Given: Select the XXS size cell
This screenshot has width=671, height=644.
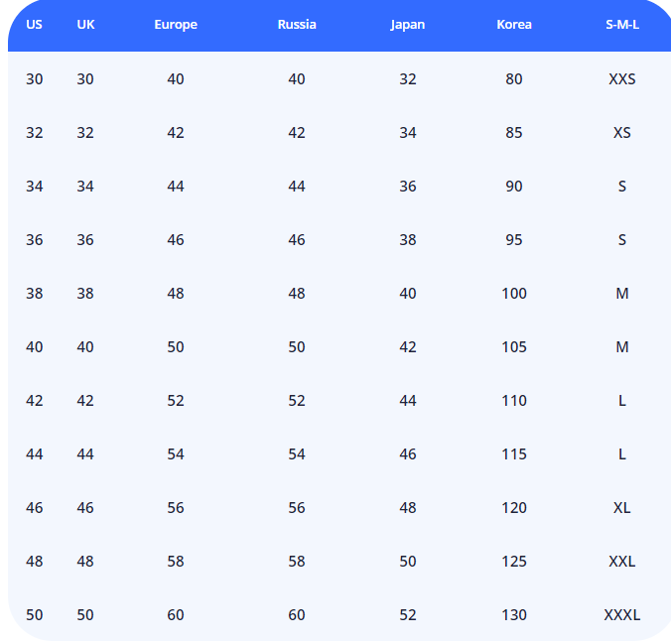Looking at the screenshot, I should click(x=622, y=79).
